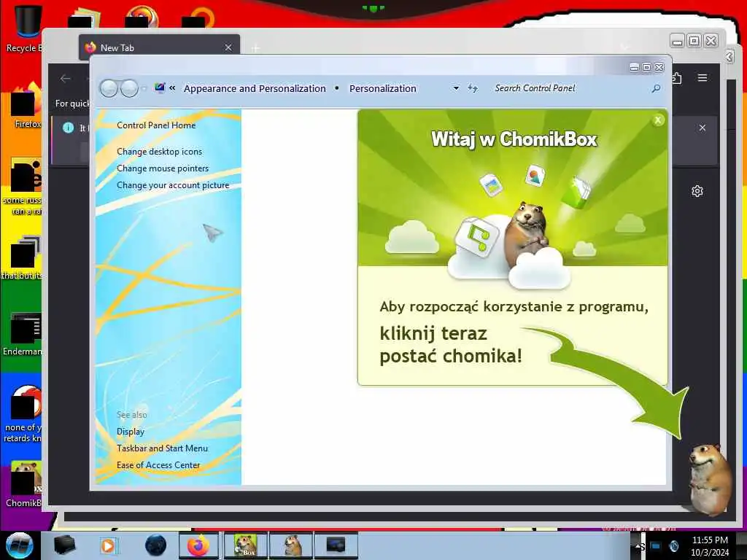Open Control Panel Home link

click(156, 125)
